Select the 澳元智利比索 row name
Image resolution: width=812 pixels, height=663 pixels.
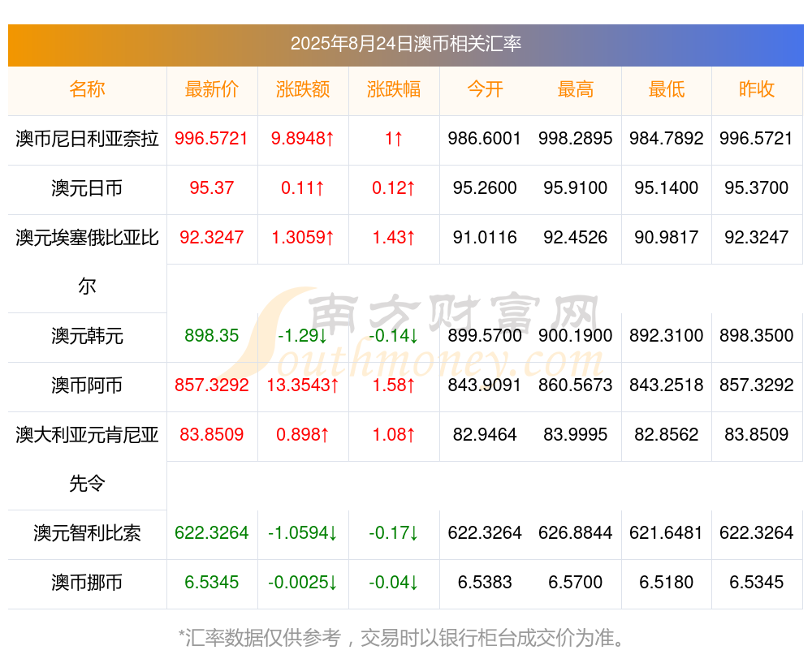pyautogui.click(x=87, y=532)
